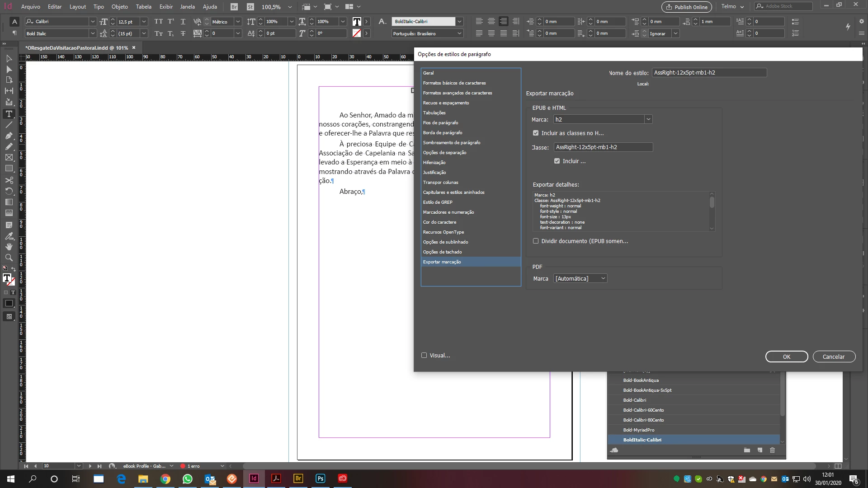Select the Hand tool

(x=9, y=247)
